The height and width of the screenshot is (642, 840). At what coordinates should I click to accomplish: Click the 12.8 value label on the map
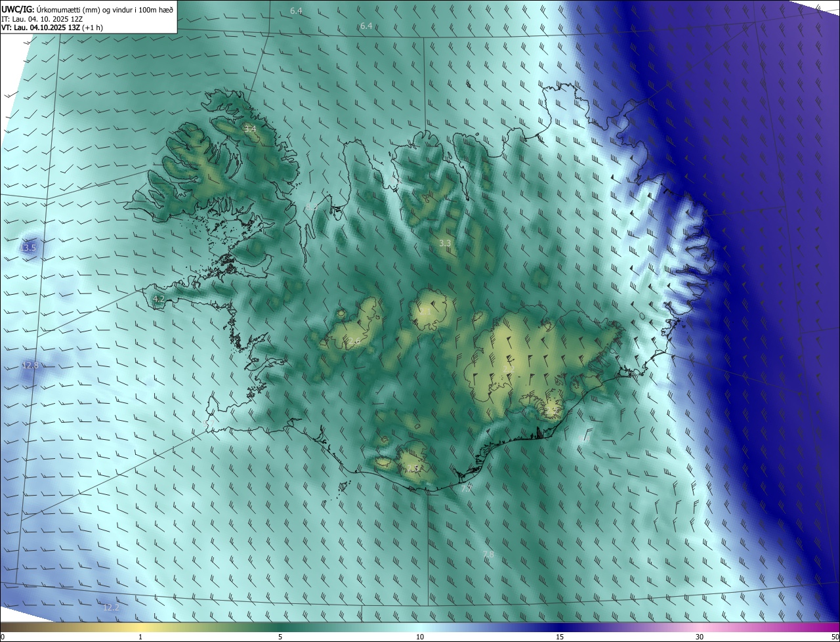[30, 366]
